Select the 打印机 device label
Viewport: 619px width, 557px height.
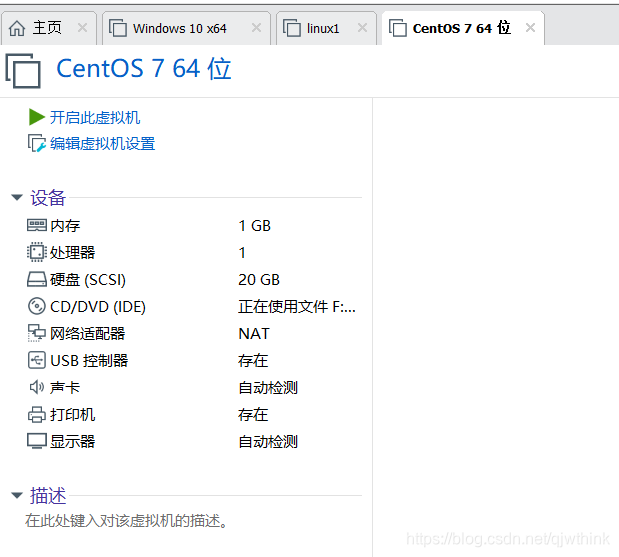(x=73, y=415)
